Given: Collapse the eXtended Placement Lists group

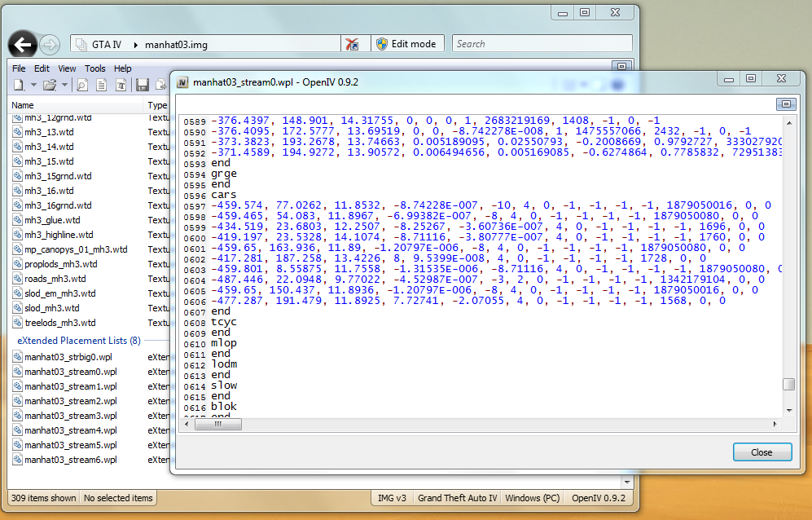Looking at the screenshot, I should point(78,341).
